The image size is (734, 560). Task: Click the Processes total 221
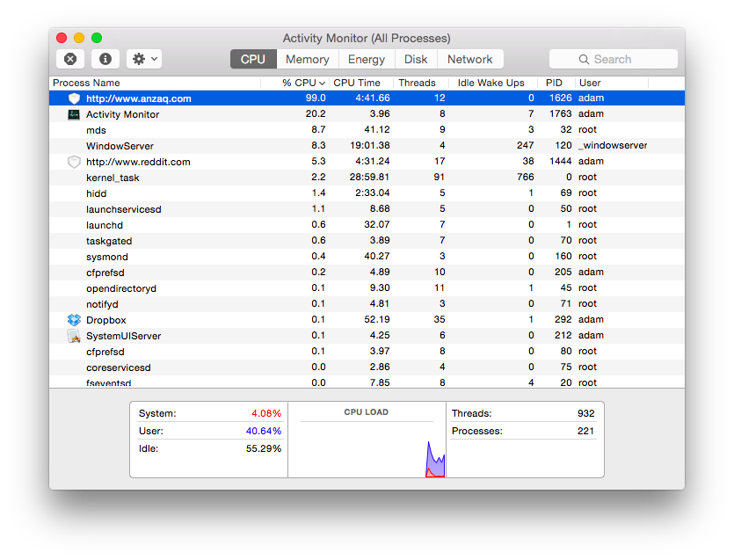pyautogui.click(x=586, y=431)
